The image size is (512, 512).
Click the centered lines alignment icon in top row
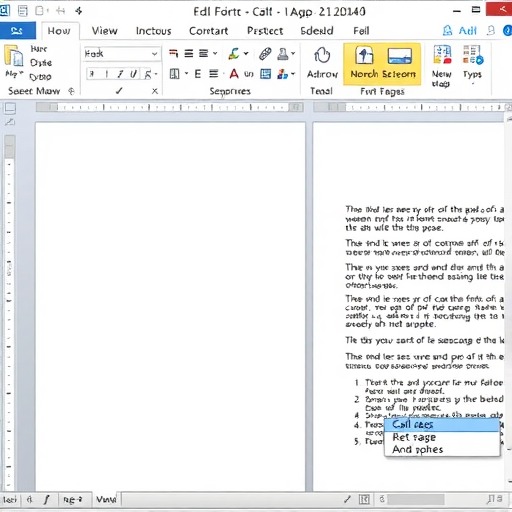click(189, 53)
